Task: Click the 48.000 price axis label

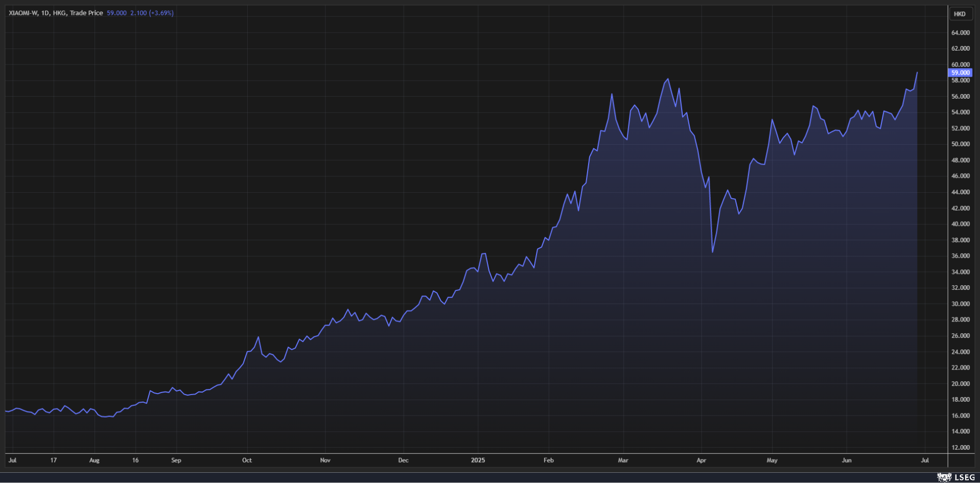Action: click(x=960, y=160)
